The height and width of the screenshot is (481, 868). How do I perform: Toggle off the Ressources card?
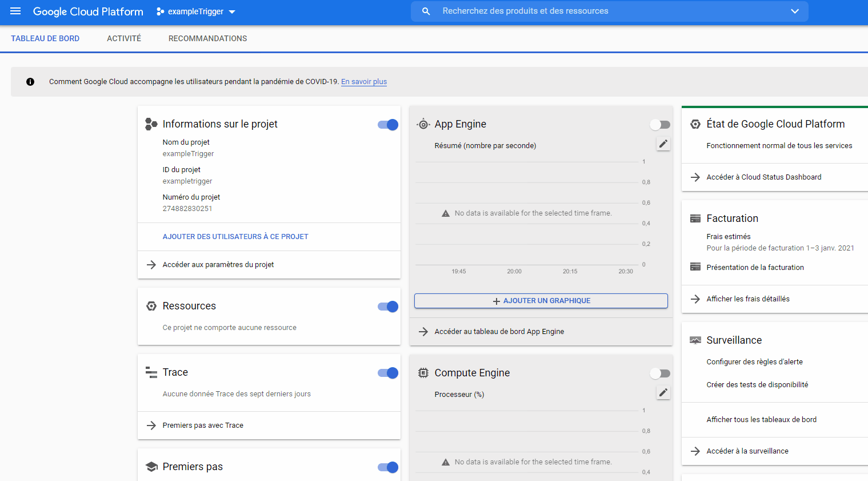388,307
